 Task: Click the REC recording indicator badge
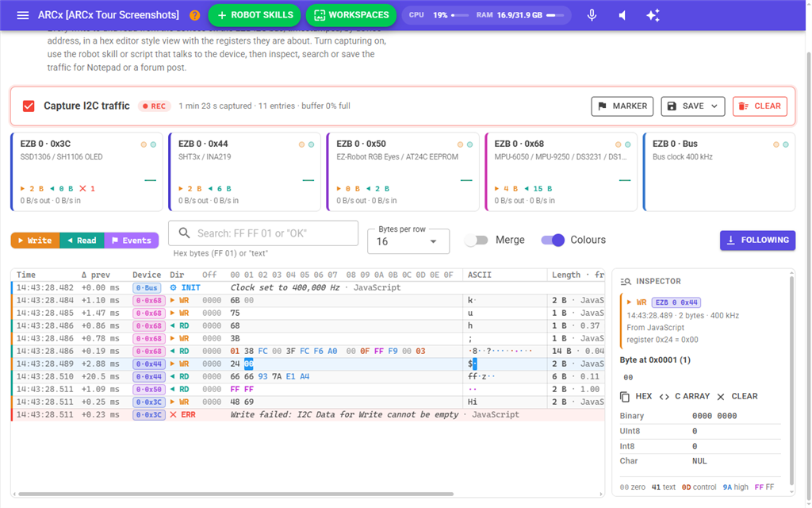coord(155,106)
